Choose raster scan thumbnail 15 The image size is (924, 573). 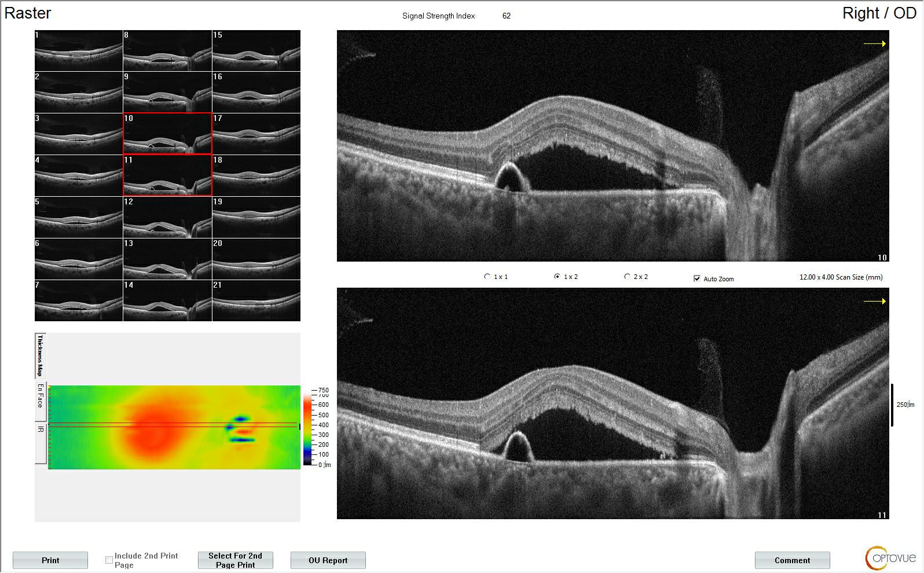tap(256, 51)
